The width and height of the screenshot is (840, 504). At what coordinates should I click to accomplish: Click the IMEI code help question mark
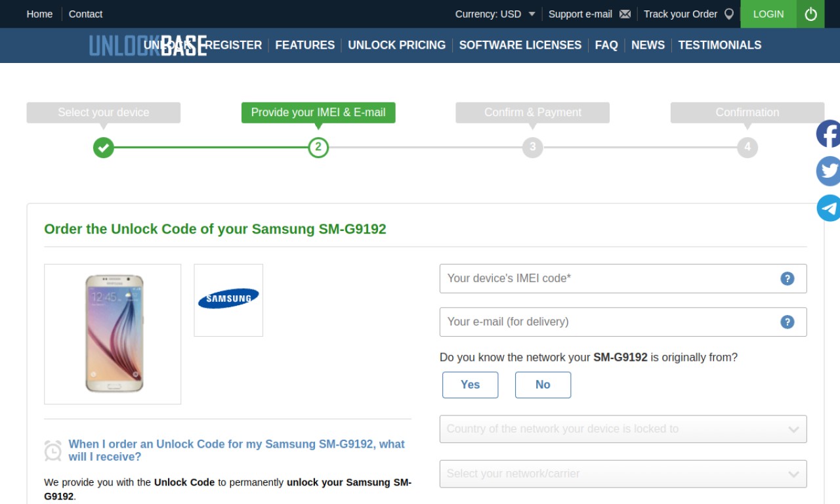point(787,278)
